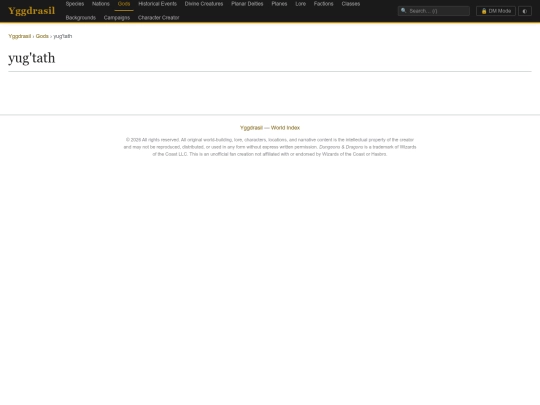Open the Lore nav item
The image size is (540, 405).
pos(301,4)
